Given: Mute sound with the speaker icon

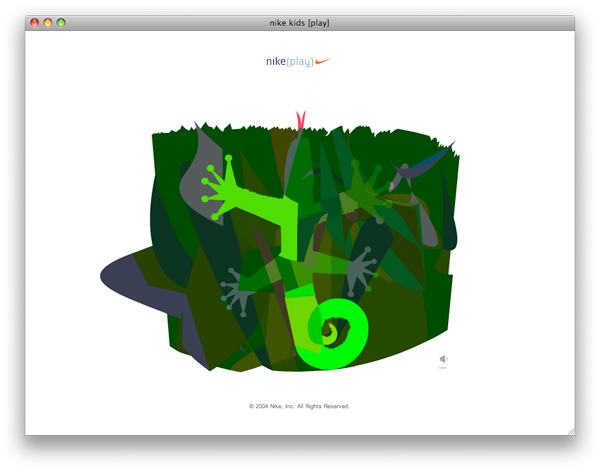Looking at the screenshot, I should pyautogui.click(x=443, y=358).
